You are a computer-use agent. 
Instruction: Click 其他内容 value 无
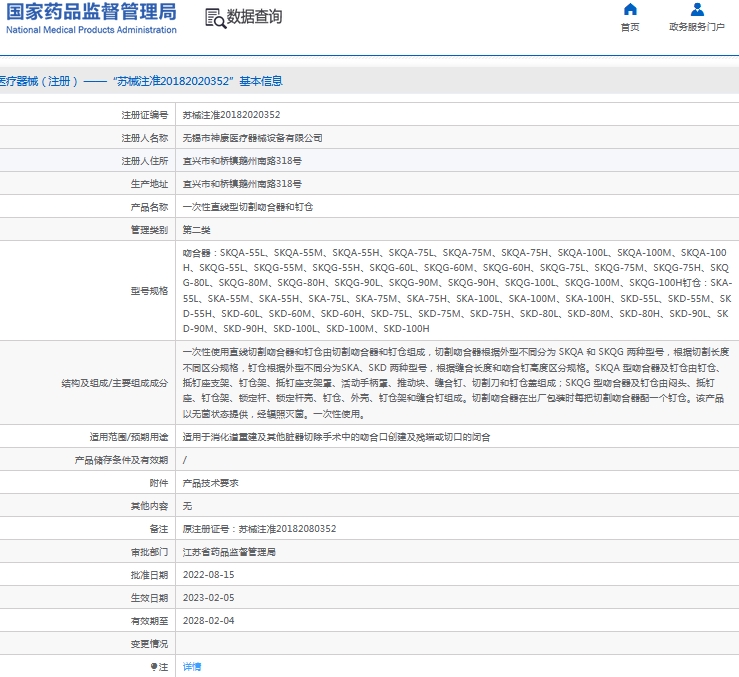coord(188,506)
